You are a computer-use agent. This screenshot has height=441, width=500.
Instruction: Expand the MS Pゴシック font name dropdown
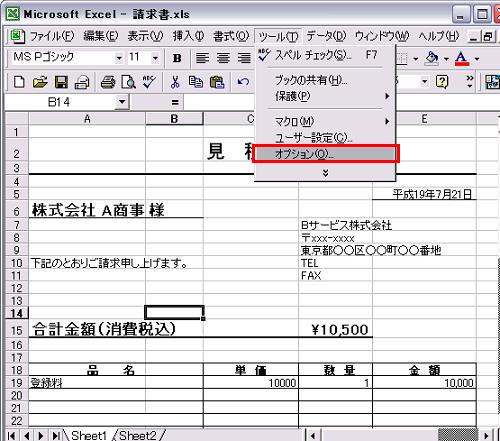(119, 59)
